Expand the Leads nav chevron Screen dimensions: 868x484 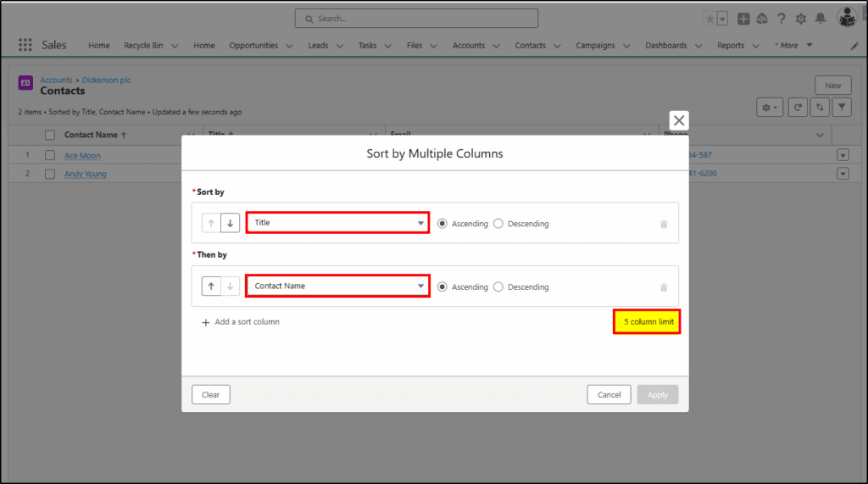340,46
